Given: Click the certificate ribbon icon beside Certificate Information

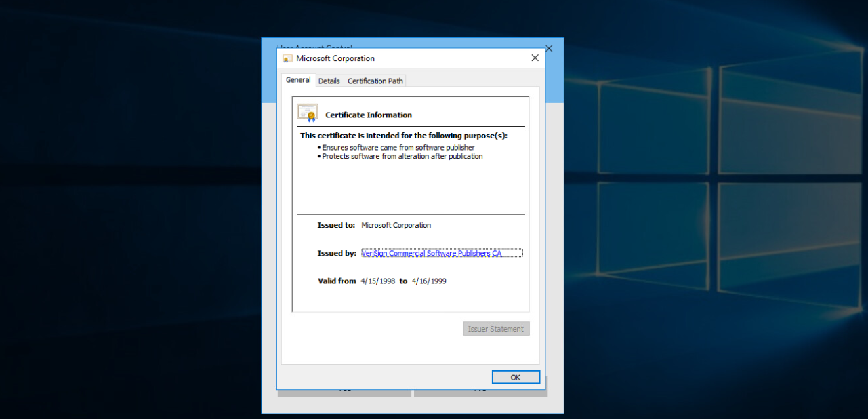Looking at the screenshot, I should [308, 113].
